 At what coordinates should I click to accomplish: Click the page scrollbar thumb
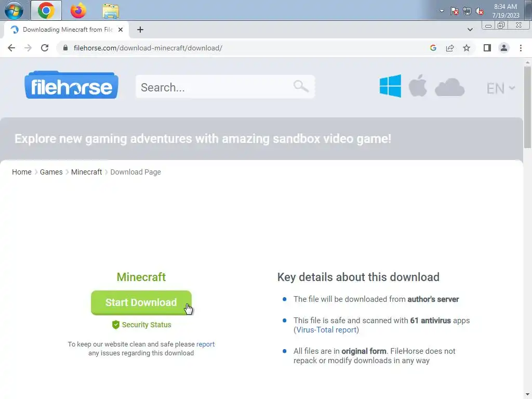point(527,107)
